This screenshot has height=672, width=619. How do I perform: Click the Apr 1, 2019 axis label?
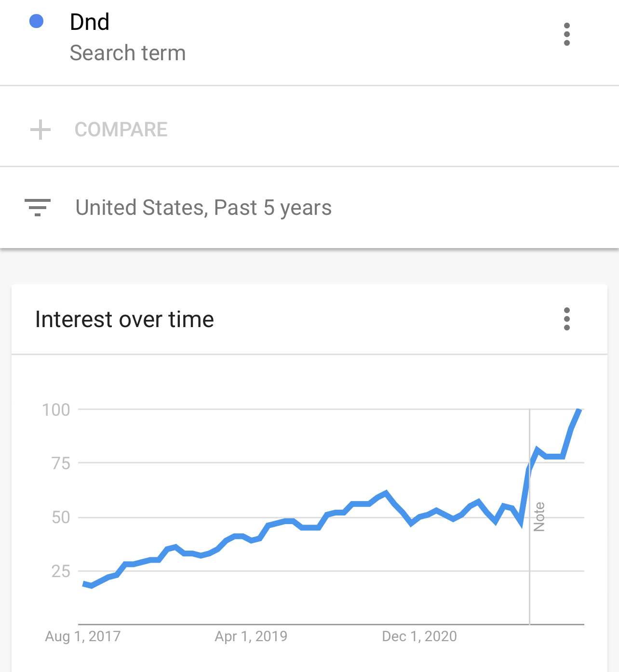pos(251,636)
